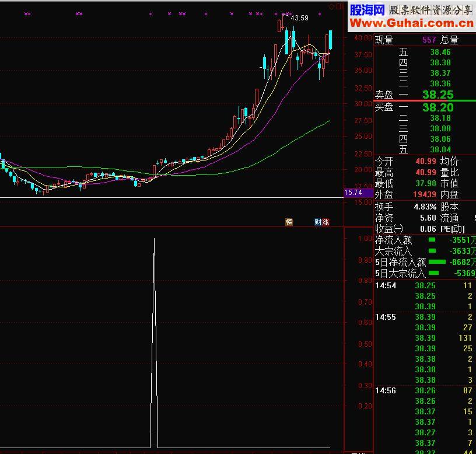Select sell level two price 38.36
Screen dimensions: 476x454
pyautogui.click(x=440, y=83)
